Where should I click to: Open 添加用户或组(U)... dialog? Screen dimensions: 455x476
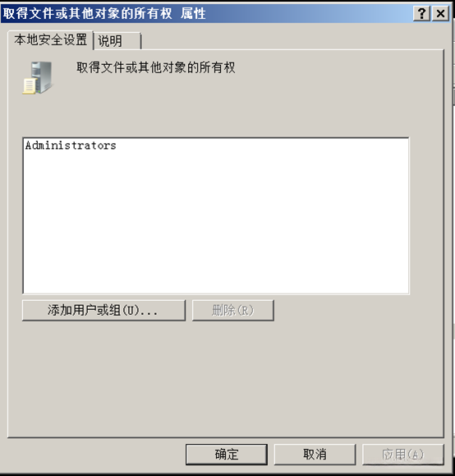click(103, 310)
